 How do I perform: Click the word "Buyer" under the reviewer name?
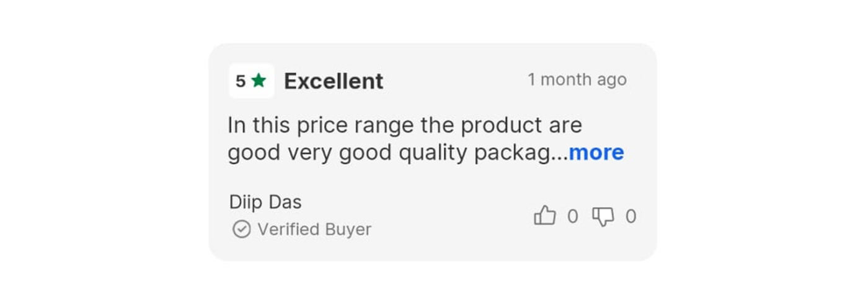tap(350, 229)
